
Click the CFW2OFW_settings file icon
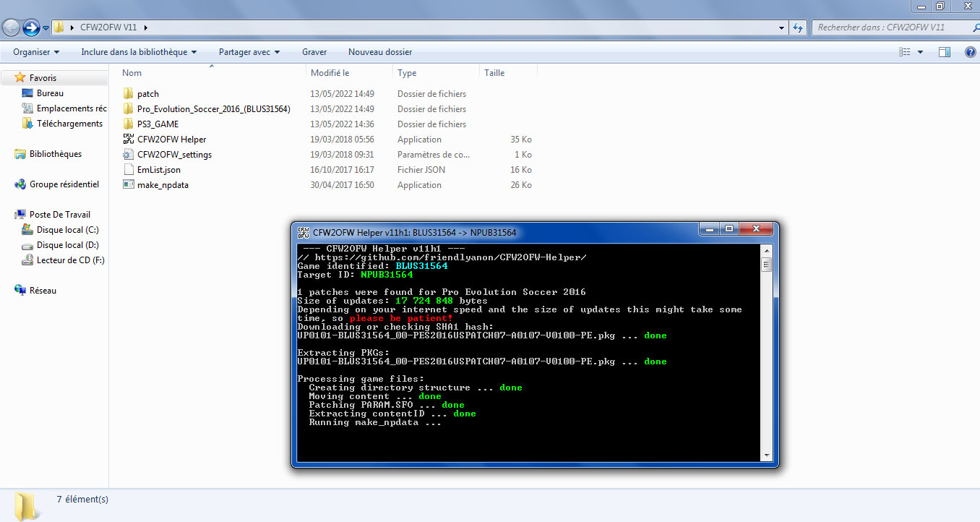[x=129, y=155]
